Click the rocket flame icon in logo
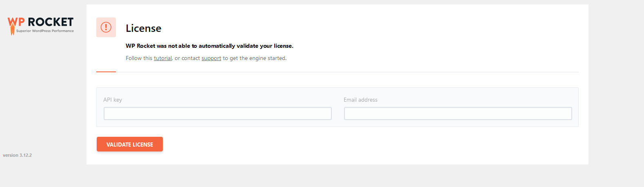This screenshot has height=187, width=644. (13, 31)
